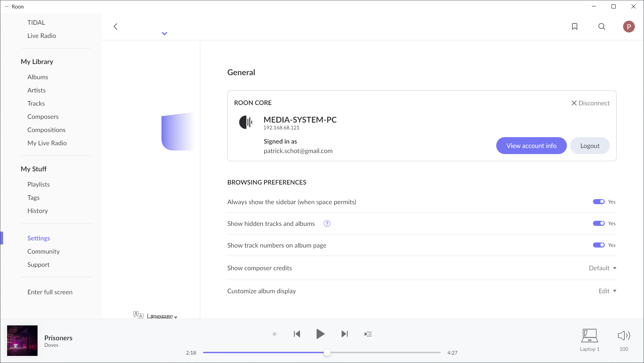Click the Logout button
This screenshot has height=363, width=644.
pyautogui.click(x=590, y=146)
